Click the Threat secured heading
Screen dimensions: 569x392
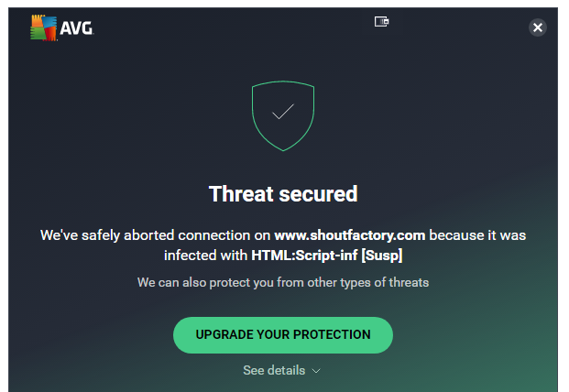click(x=283, y=193)
